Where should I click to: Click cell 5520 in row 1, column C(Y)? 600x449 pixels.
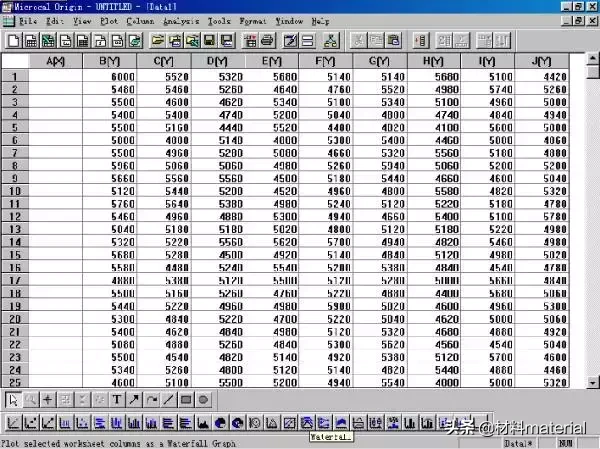click(x=164, y=77)
